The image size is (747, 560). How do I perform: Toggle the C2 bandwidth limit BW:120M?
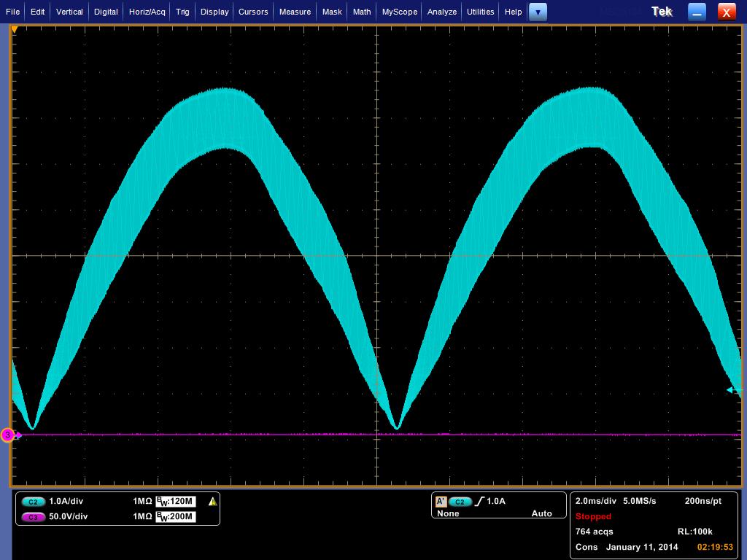point(176,502)
